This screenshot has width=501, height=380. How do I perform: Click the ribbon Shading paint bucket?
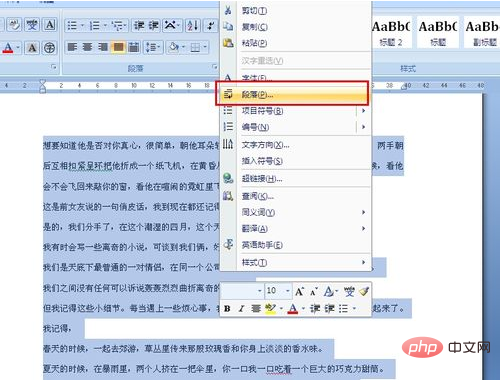pyautogui.click(x=174, y=47)
